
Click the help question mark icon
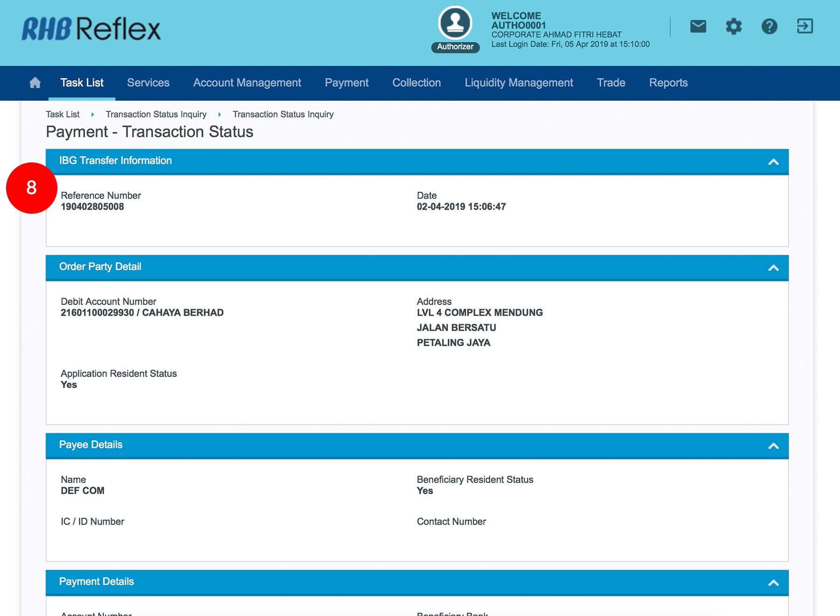(x=769, y=26)
